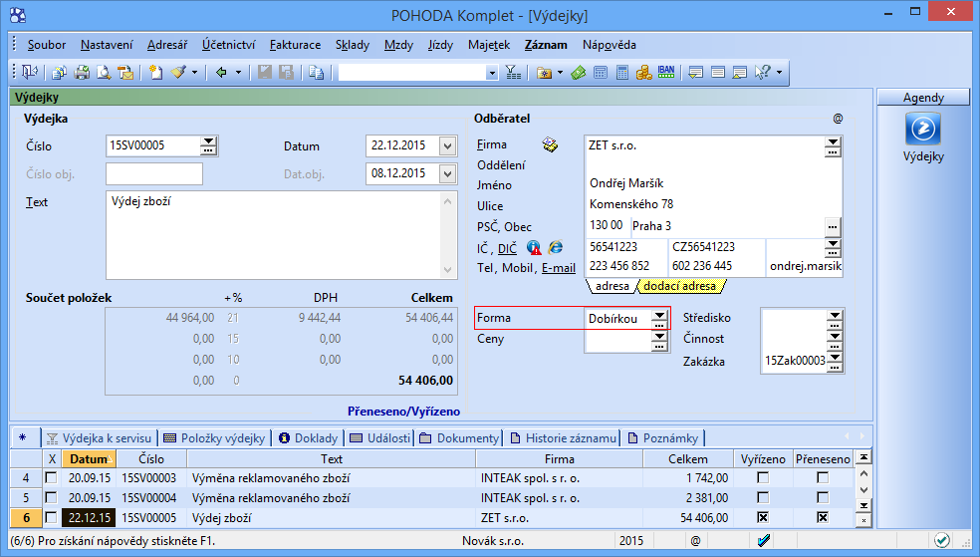Open the Fakturace menu
This screenshot has height=557, width=980.
pos(295,45)
